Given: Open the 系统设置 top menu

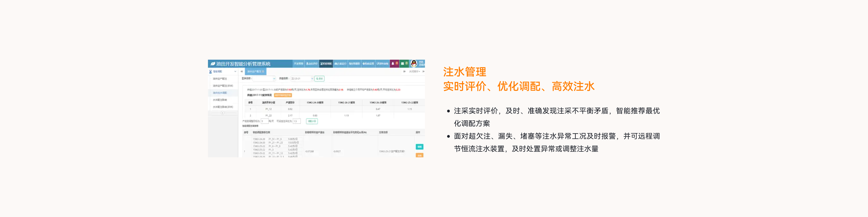Looking at the screenshot, I should coord(368,64).
